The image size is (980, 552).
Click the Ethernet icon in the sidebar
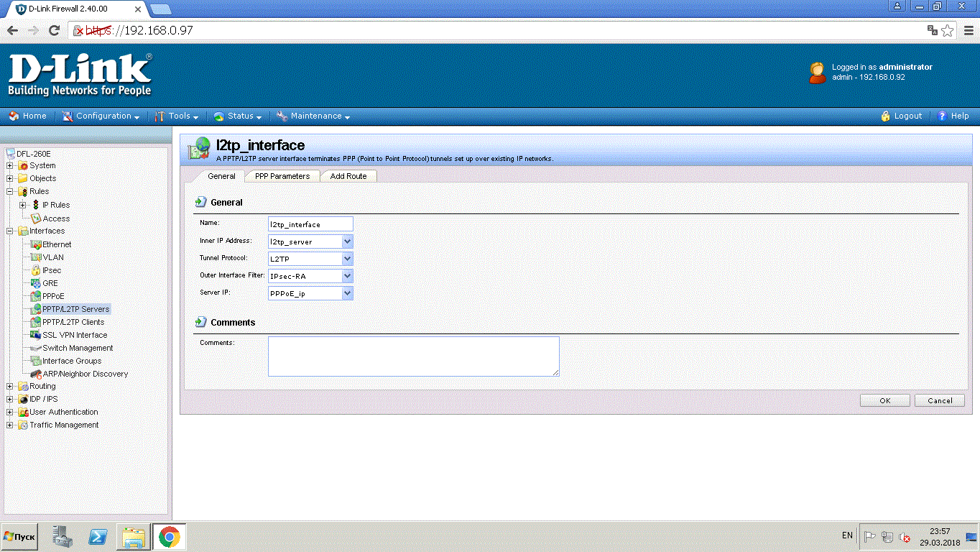(x=36, y=244)
